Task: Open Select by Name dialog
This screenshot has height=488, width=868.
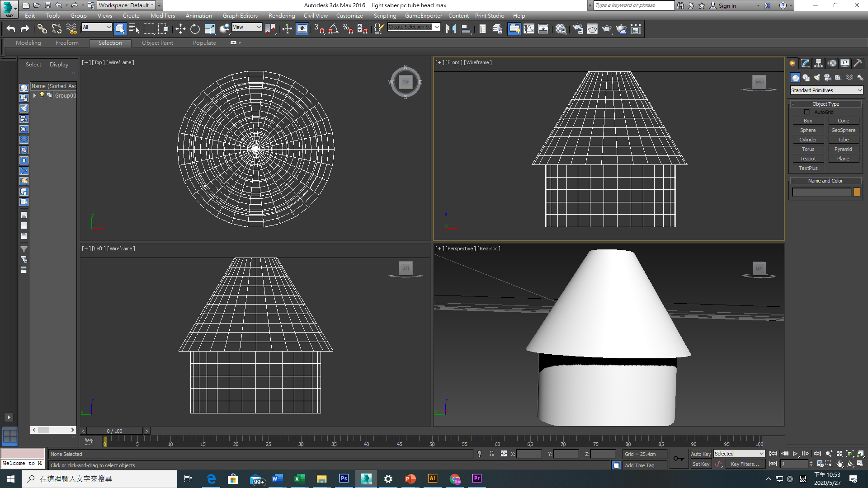Action: point(134,29)
